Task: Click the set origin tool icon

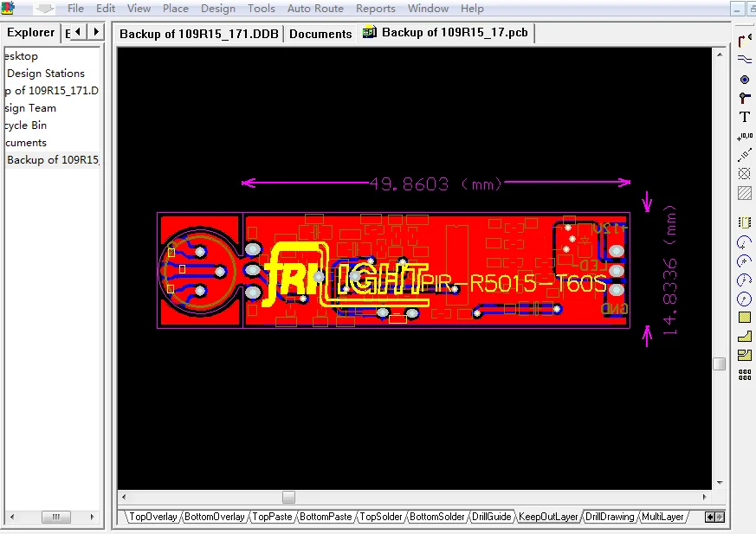Action: [745, 173]
